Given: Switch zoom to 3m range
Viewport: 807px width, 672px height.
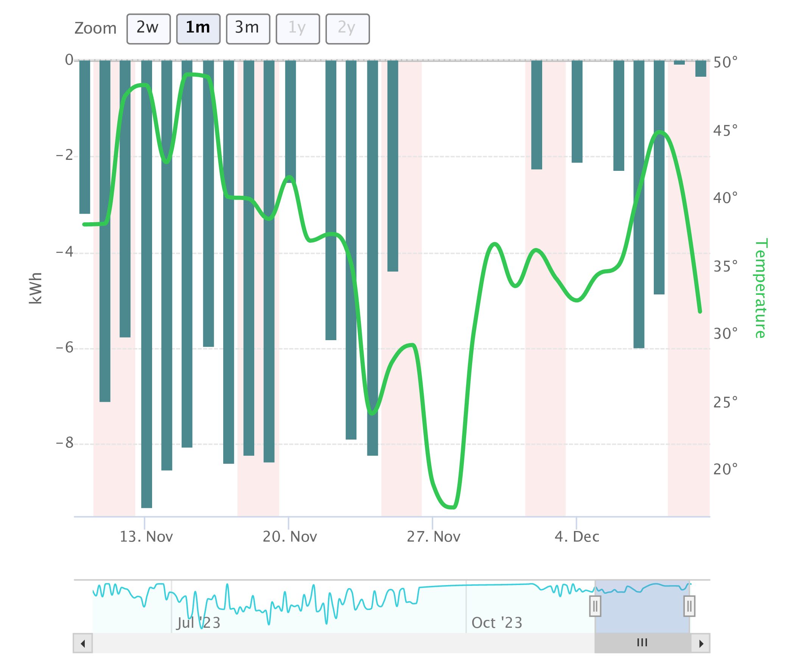Looking at the screenshot, I should (248, 29).
